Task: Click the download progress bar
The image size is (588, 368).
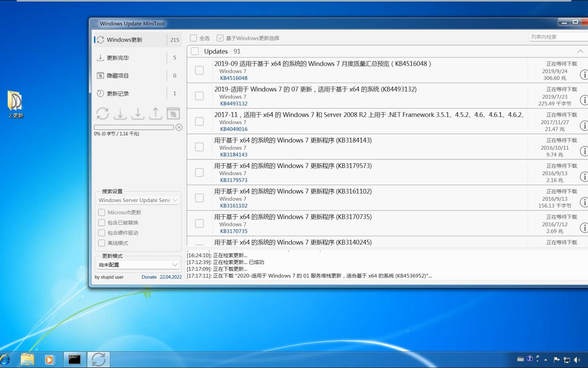Action: pos(134,127)
